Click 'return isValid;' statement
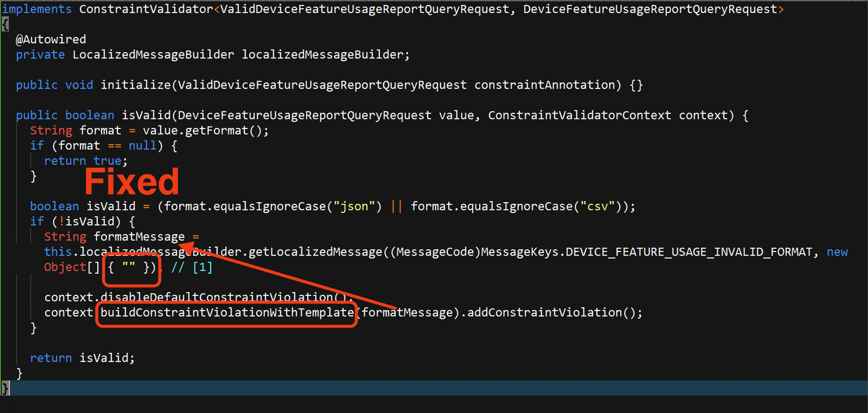 pyautogui.click(x=82, y=358)
